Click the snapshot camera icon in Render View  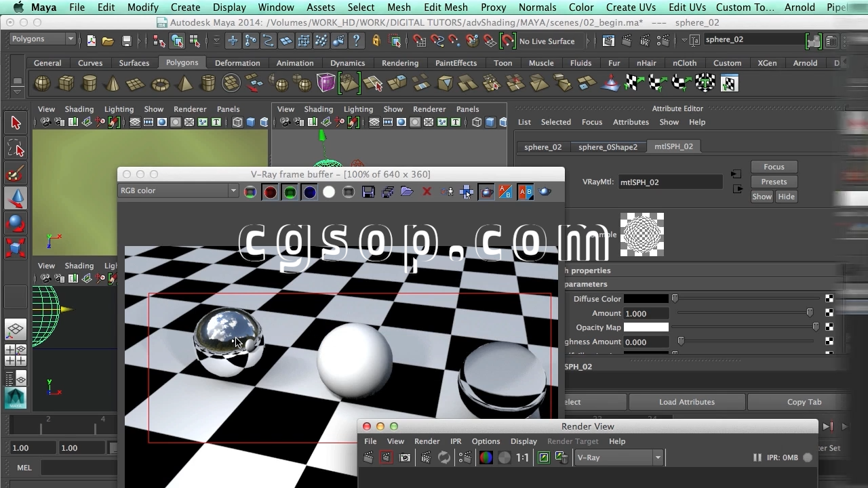tap(405, 457)
